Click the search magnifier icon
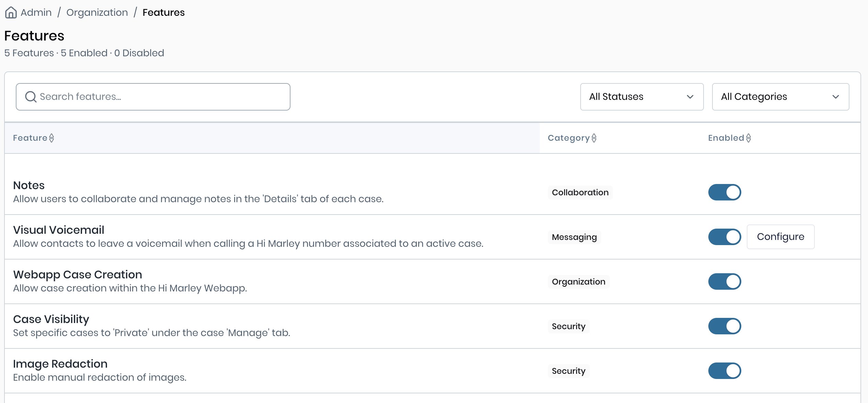The image size is (868, 403). tap(31, 97)
